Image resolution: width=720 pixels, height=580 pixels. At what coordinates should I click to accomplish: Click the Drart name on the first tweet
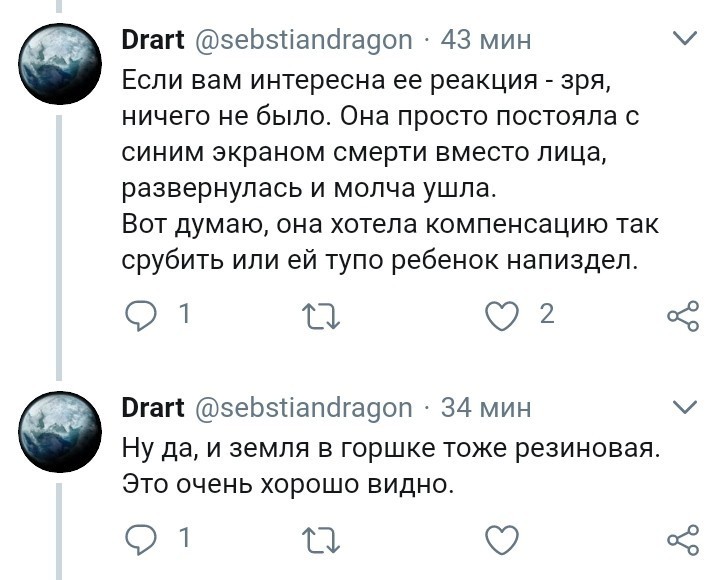click(x=151, y=40)
